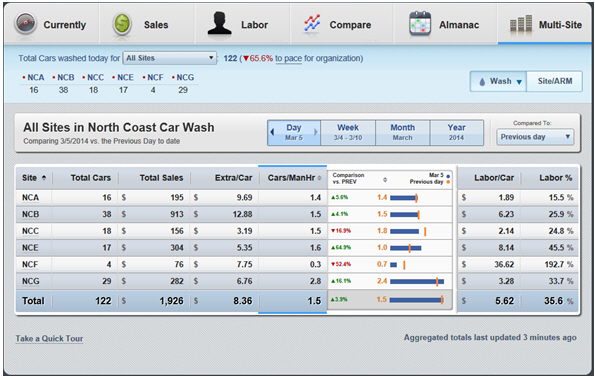Click NCE Labor/Car value 8.14
This screenshot has width=595, height=378.
pos(506,247)
